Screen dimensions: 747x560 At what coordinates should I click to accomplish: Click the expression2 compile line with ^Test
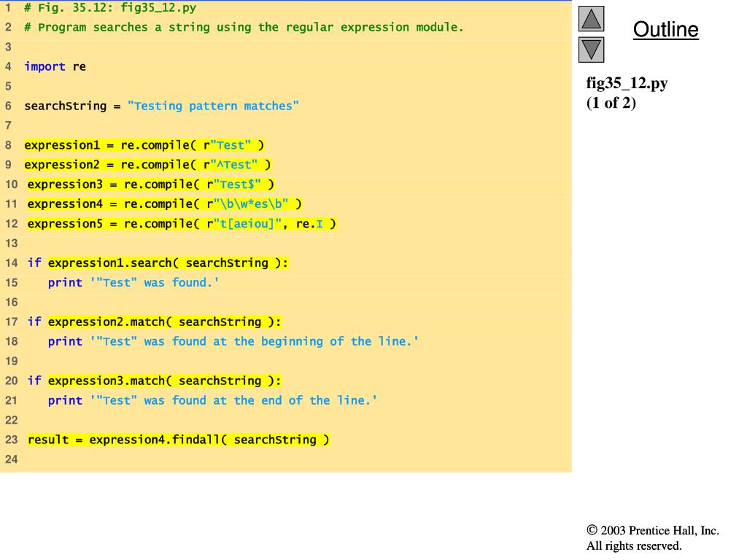(x=147, y=165)
